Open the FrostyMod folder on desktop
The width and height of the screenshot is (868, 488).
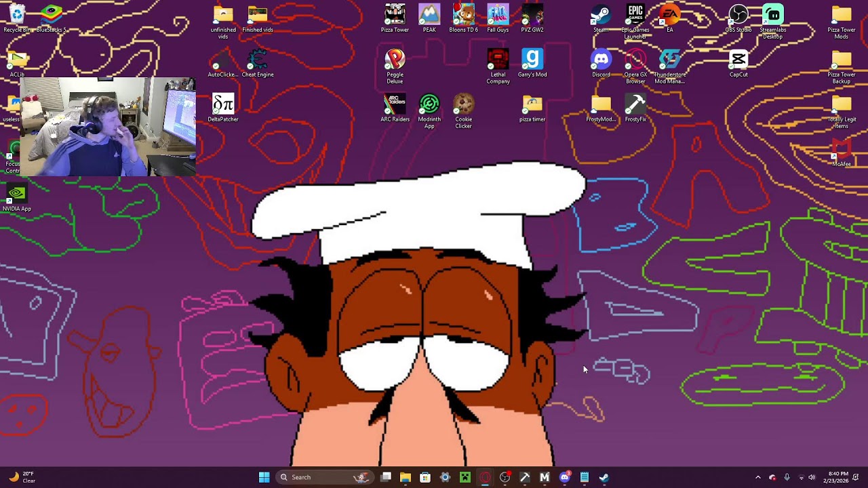pos(601,108)
